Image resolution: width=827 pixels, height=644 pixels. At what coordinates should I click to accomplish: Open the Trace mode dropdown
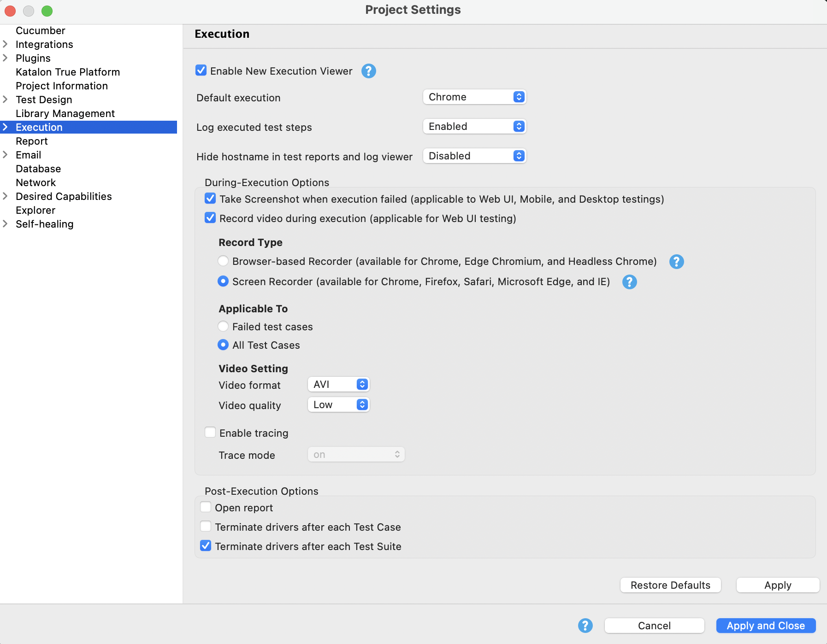point(356,455)
